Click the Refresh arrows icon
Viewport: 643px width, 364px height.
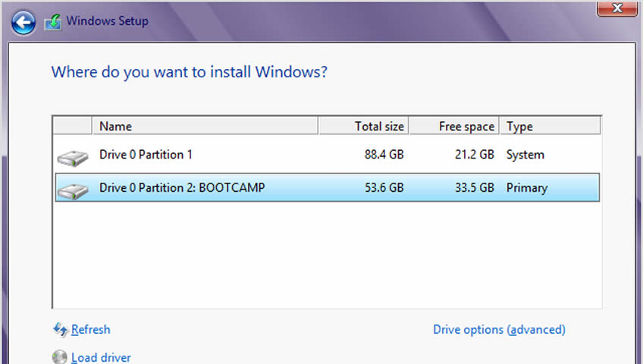pos(60,330)
